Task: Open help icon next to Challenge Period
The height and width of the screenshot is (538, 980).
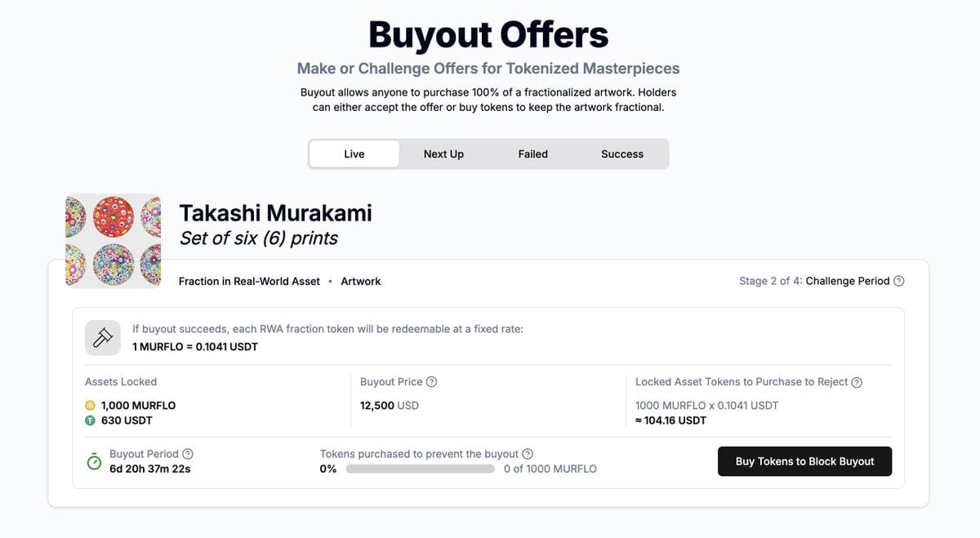Action: coord(899,281)
